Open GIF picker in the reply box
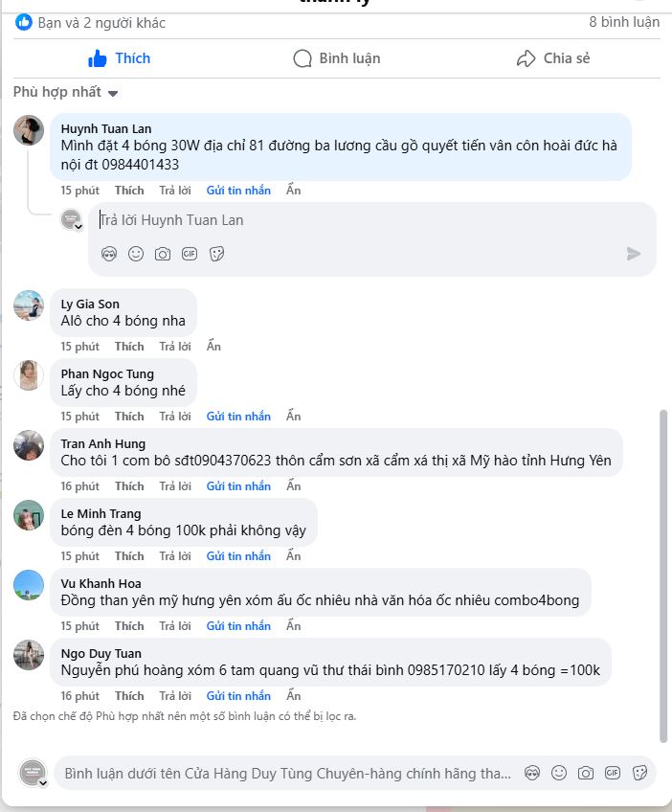The width and height of the screenshot is (672, 812). (190, 254)
